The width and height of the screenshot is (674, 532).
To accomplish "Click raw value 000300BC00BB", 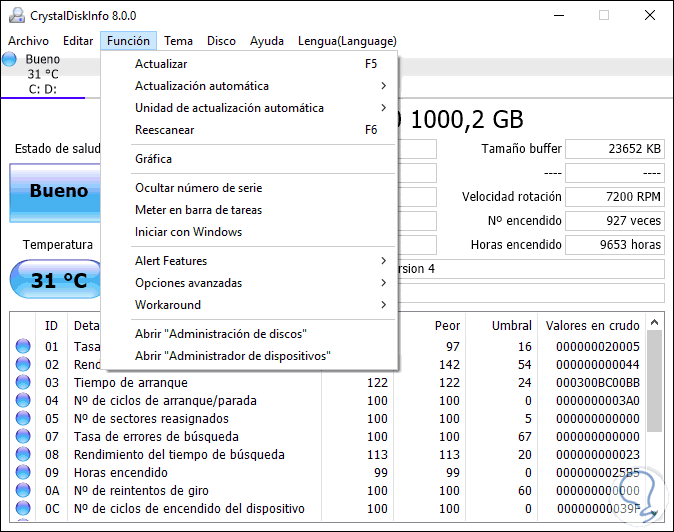I will click(598, 382).
